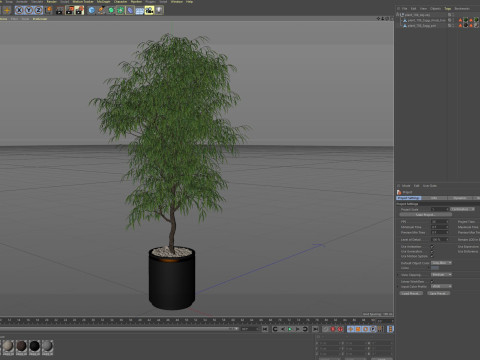Viewport: 480px width, 360px height.
Task: Click the Scale Project button
Action: [425, 215]
